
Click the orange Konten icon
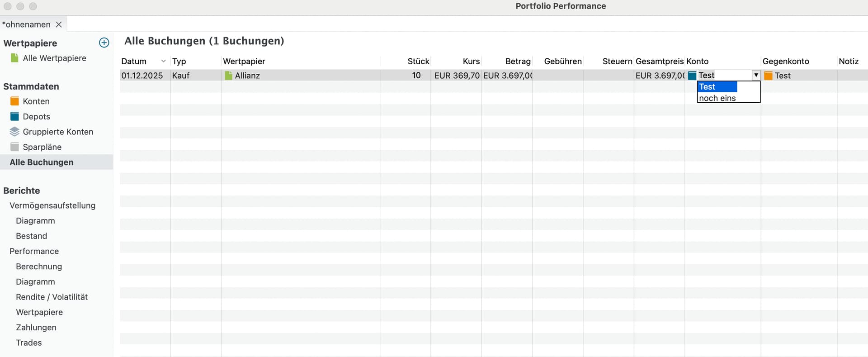14,101
